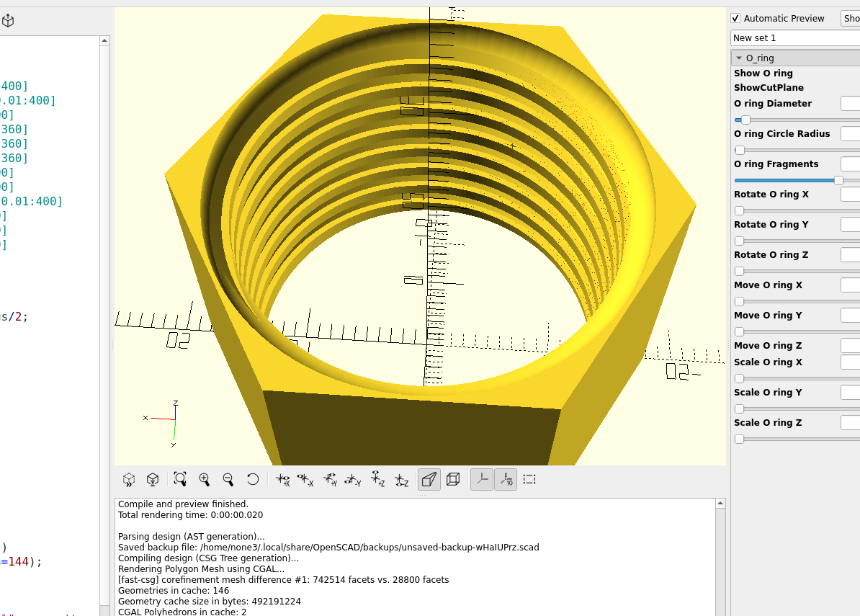Switch to Thrown Together cube icon
This screenshot has width=860, height=616.
(453, 478)
